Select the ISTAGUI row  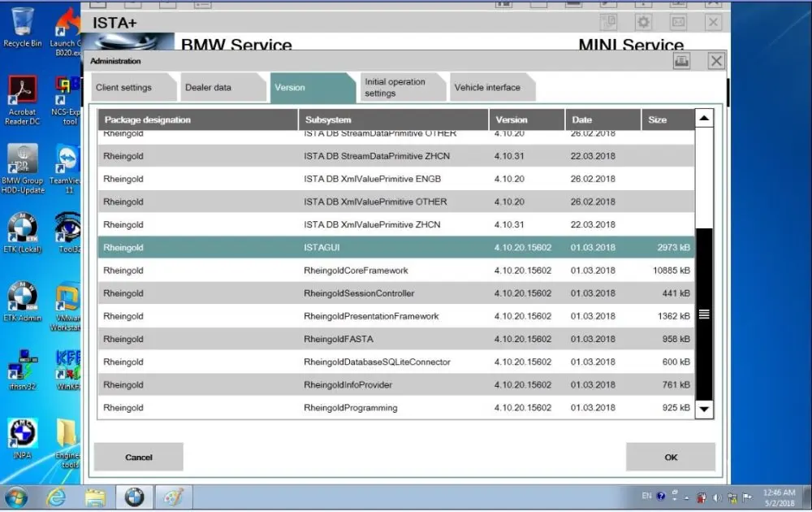[396, 247]
